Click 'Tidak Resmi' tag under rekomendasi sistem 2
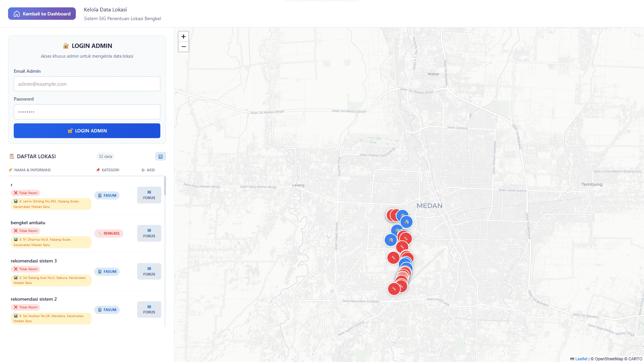Image resolution: width=644 pixels, height=362 pixels. click(x=25, y=307)
